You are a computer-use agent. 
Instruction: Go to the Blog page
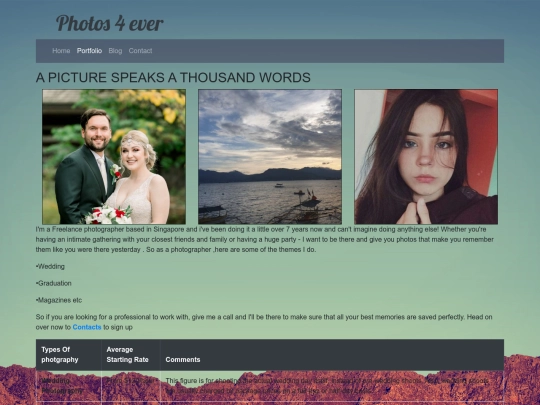115,51
